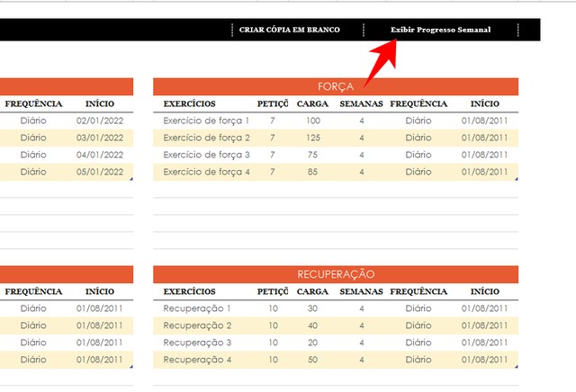Screen dimensions: 576x392
Task: Select the carga cell with value 125
Action: pos(313,138)
